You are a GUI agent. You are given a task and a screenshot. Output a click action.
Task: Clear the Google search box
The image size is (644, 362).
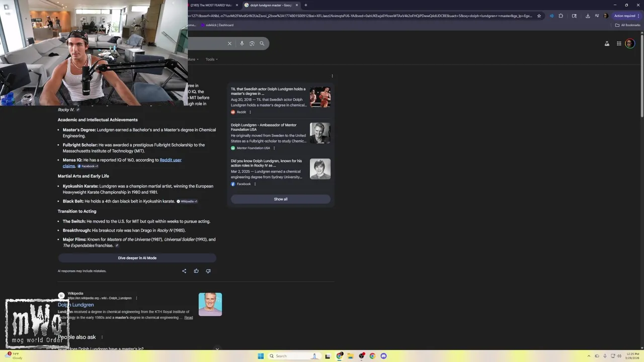click(229, 43)
